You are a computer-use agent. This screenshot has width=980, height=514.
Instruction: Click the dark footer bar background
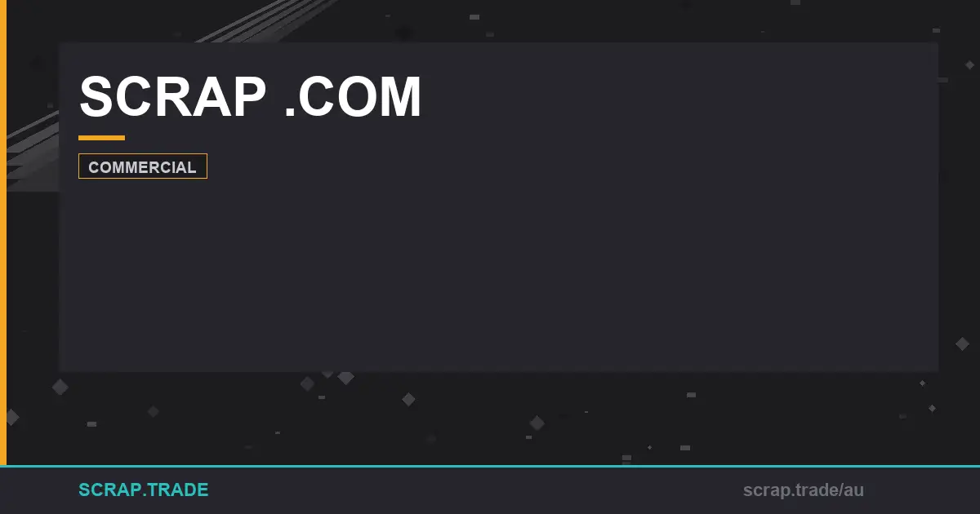[490, 491]
